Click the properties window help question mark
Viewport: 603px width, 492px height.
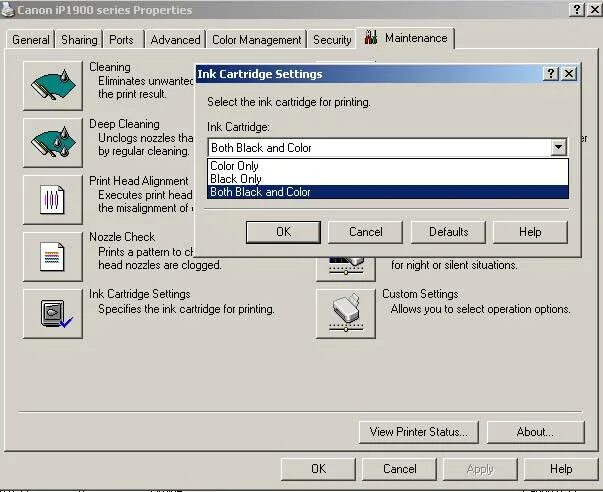[x=577, y=9]
